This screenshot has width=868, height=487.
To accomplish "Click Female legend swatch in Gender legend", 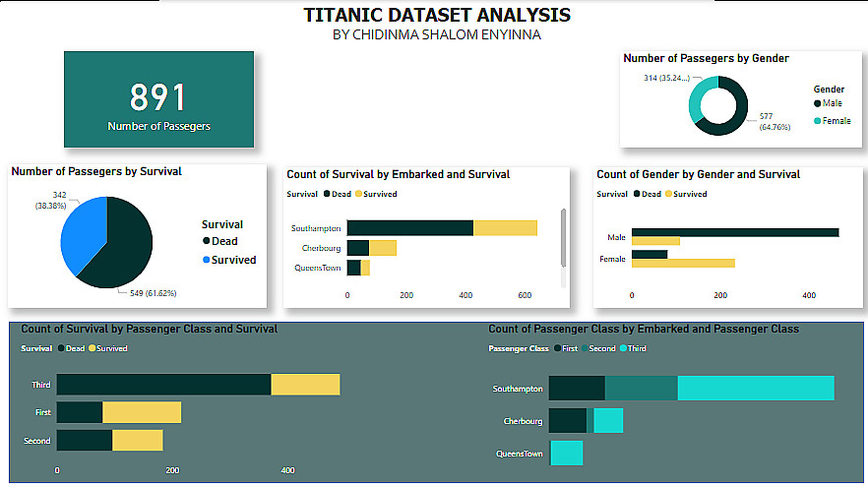I will (817, 121).
